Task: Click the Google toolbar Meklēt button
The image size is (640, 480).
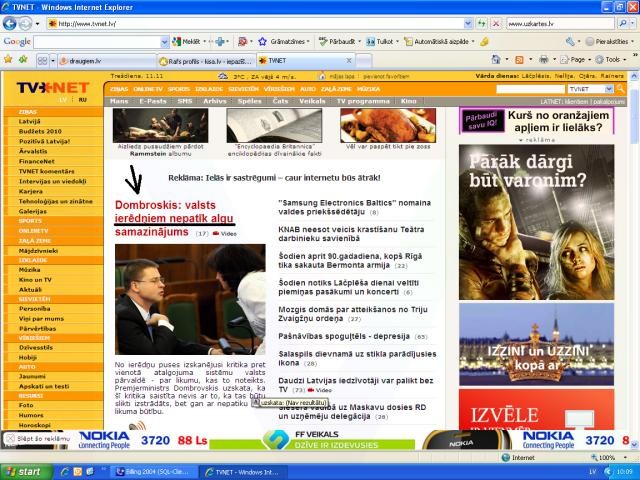Action: (188, 41)
